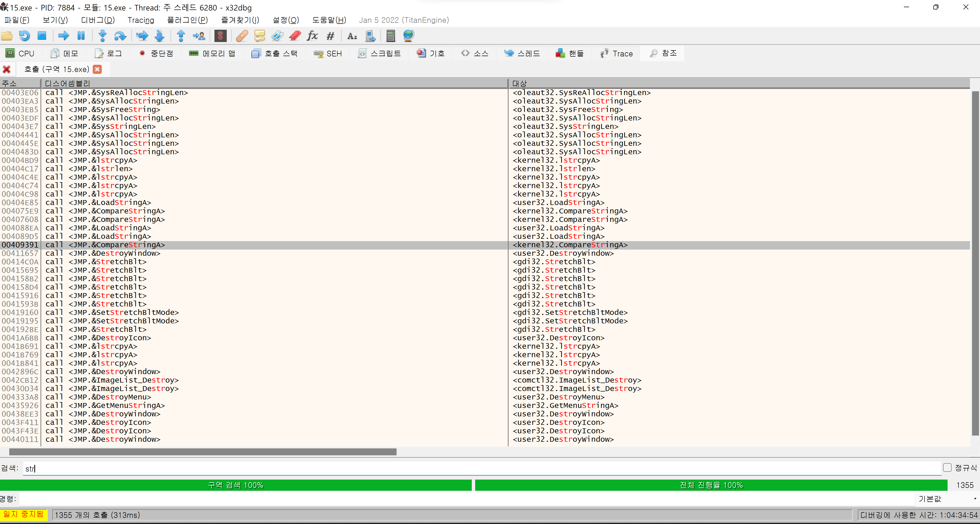Switch to the SEH tab

pyautogui.click(x=327, y=53)
